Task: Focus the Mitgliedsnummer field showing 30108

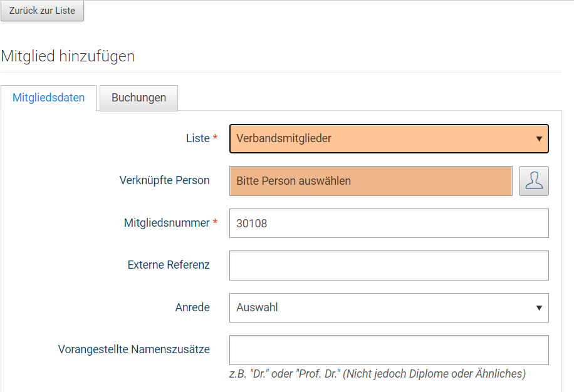Action: pos(389,223)
